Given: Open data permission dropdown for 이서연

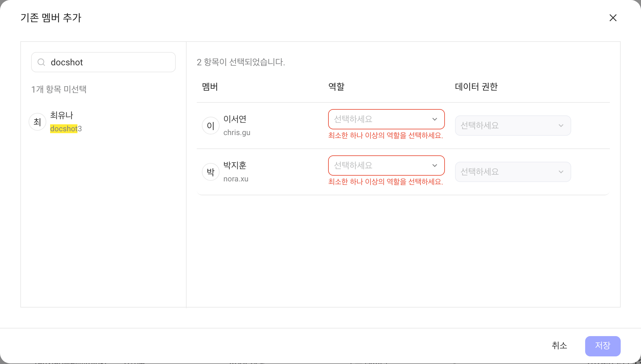Looking at the screenshot, I should coord(513,126).
